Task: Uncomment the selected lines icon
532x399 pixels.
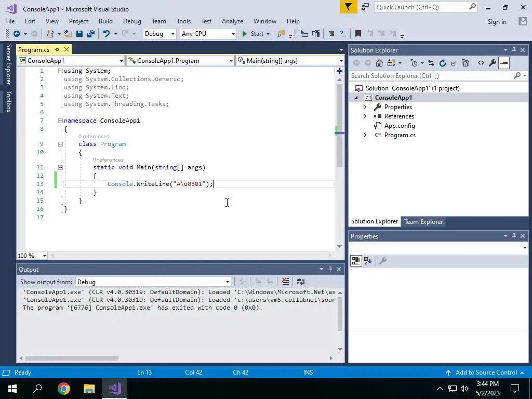Action: pyautogui.click(x=343, y=34)
